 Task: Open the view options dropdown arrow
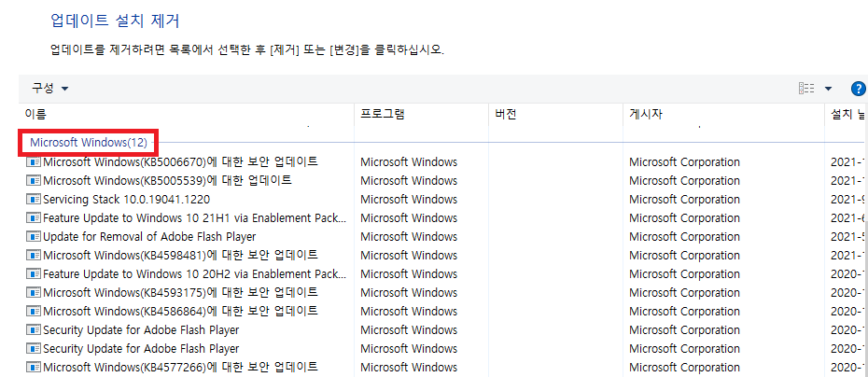coord(828,89)
